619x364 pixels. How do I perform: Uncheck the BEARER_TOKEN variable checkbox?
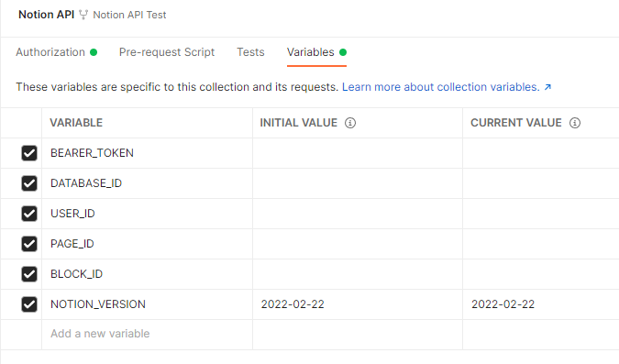pyautogui.click(x=29, y=153)
